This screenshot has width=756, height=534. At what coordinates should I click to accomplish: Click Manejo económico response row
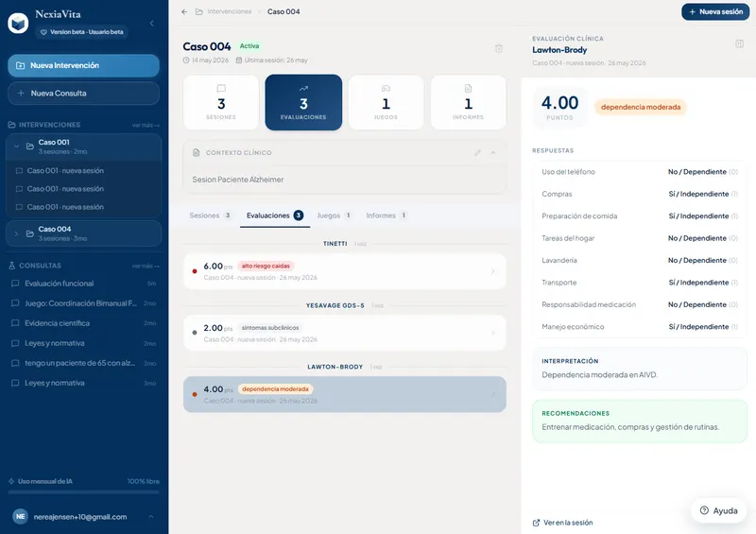click(x=640, y=327)
